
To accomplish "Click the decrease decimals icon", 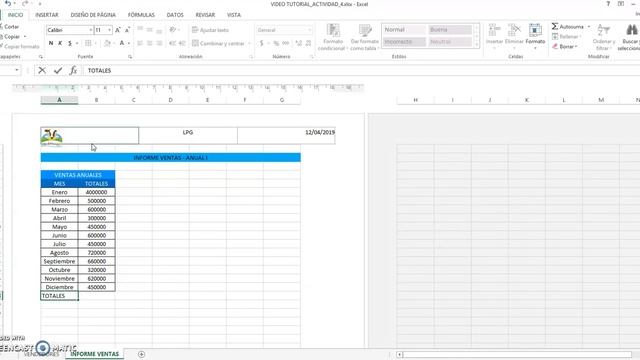I will point(308,43).
